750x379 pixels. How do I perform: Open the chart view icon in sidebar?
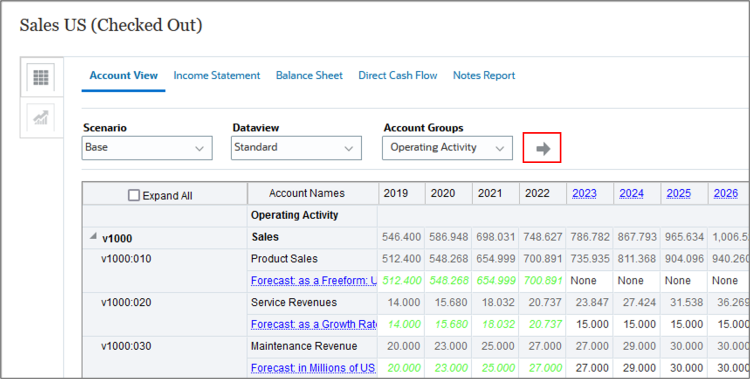[41, 117]
